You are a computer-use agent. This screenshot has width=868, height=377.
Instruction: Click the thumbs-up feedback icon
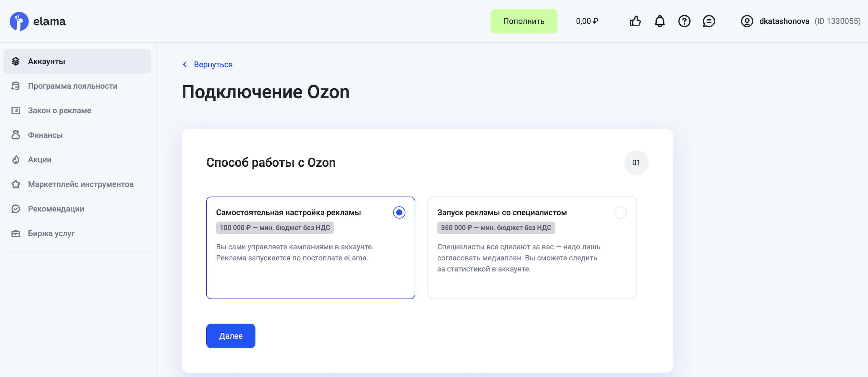pyautogui.click(x=635, y=21)
